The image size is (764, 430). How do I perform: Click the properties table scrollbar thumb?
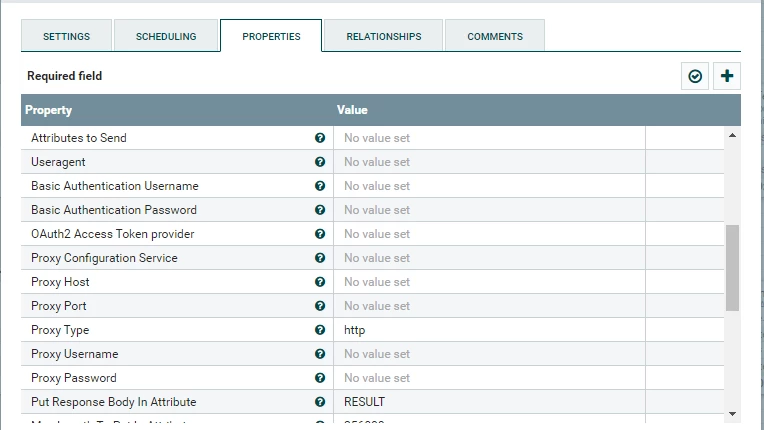732,268
